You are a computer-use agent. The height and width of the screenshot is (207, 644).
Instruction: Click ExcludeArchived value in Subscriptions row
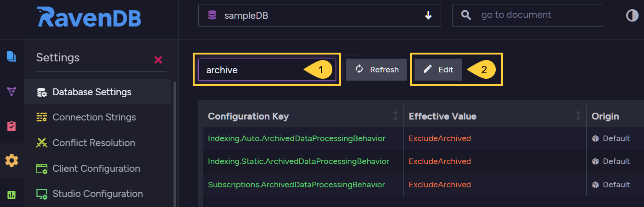[440, 185]
